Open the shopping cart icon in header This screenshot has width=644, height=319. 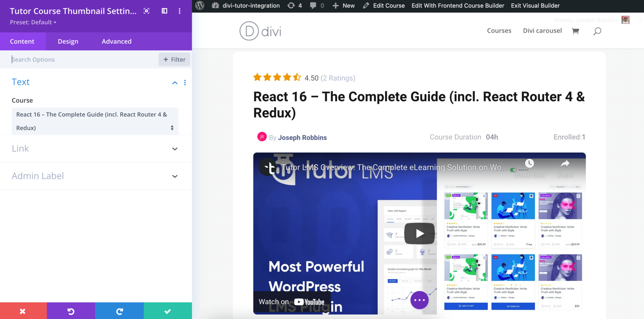point(575,31)
